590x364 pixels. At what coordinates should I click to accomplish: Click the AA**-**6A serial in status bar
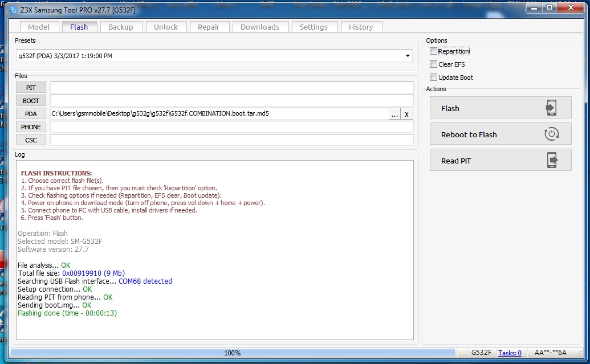(551, 353)
